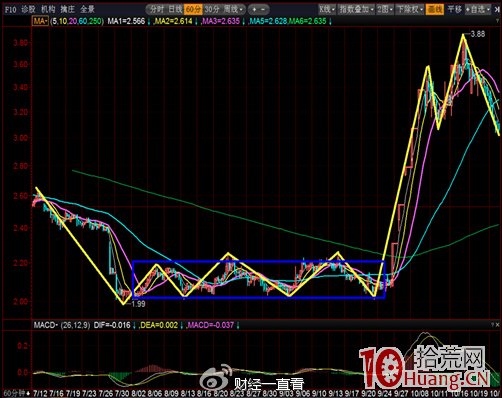The width and height of the screenshot is (502, 398).
Task: Click the 0.2 MACD axis label
Action: (x=22, y=345)
